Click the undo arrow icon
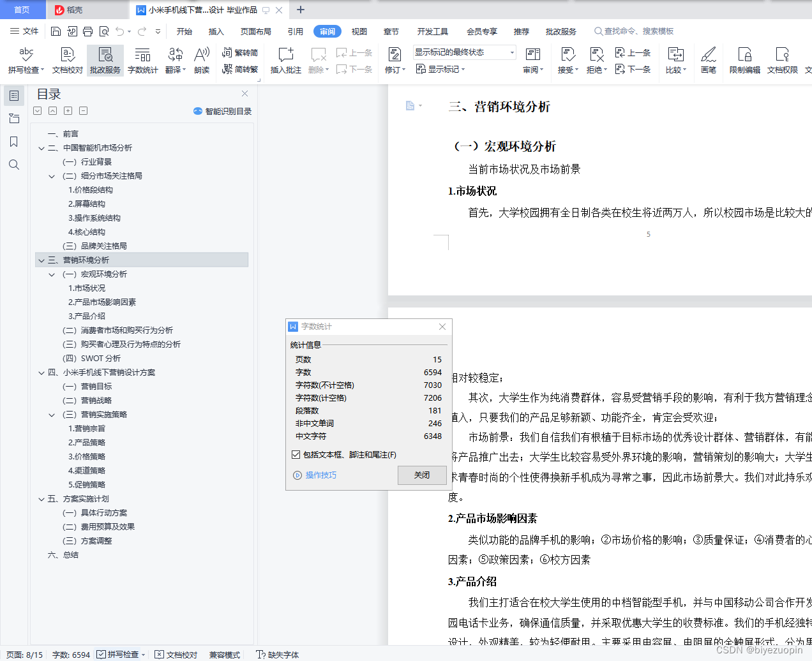Screen dimensions: 812x661 (120, 31)
